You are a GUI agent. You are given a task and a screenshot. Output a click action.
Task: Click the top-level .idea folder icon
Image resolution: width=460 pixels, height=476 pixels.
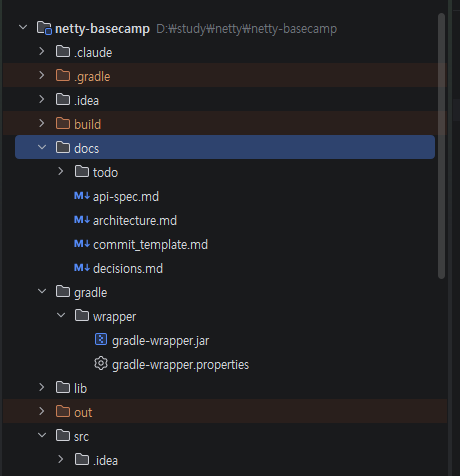click(63, 99)
